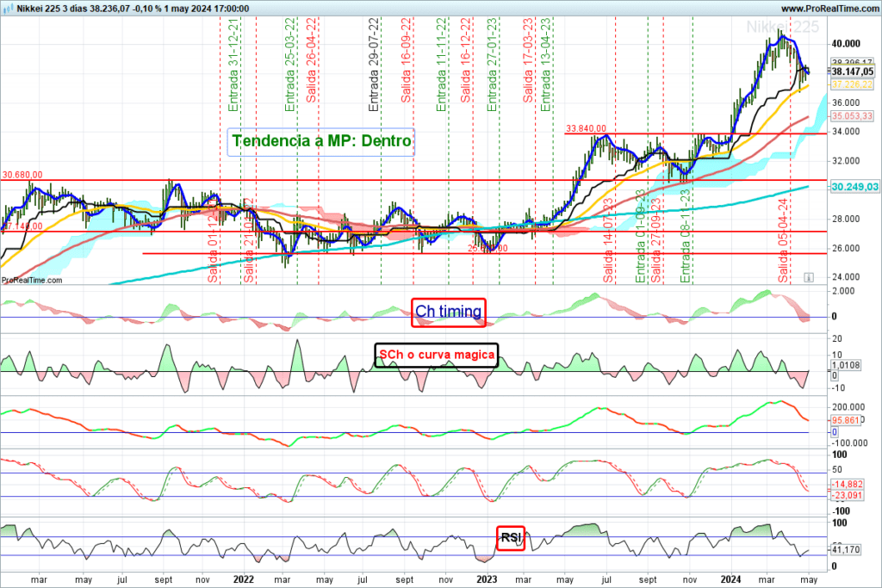Click the 'Entrada 01-09-23' marker label
Viewport: 882px width, 588px height.
click(x=640, y=236)
